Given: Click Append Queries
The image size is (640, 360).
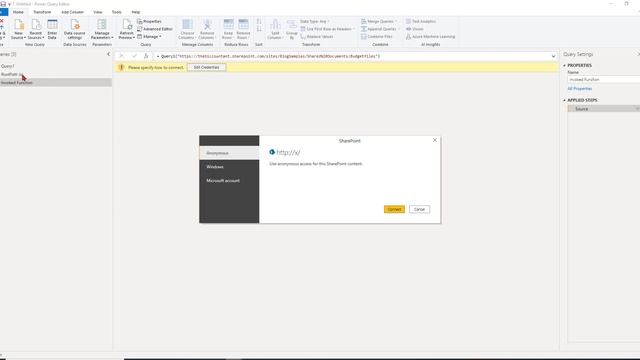Looking at the screenshot, I should [x=380, y=29].
